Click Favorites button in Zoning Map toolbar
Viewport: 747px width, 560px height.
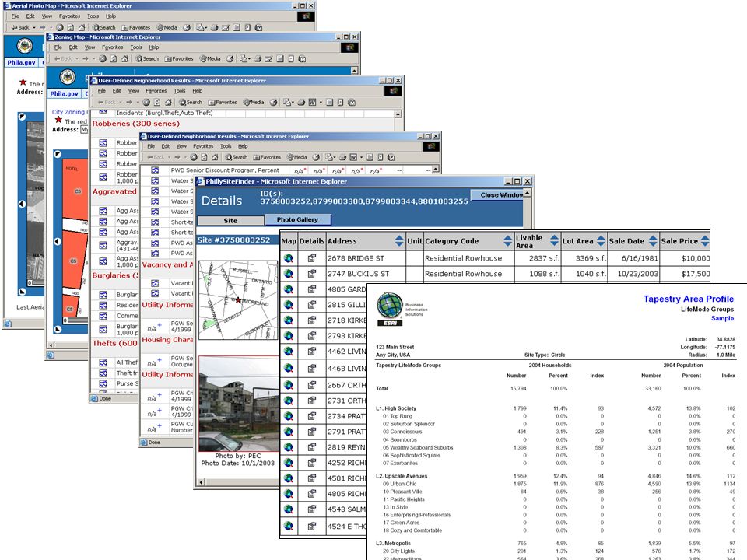(179, 58)
